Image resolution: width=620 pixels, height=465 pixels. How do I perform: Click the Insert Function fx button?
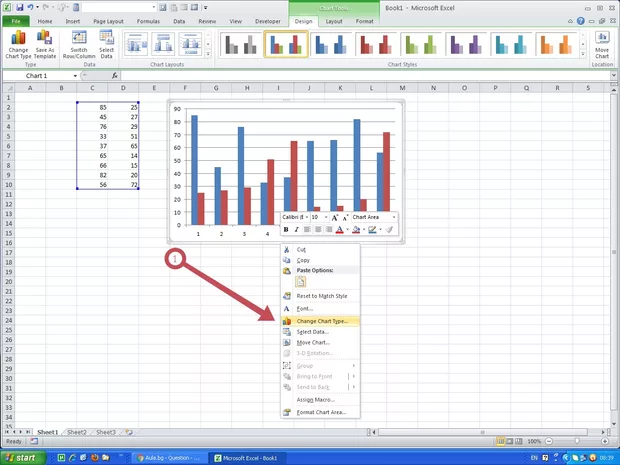114,76
